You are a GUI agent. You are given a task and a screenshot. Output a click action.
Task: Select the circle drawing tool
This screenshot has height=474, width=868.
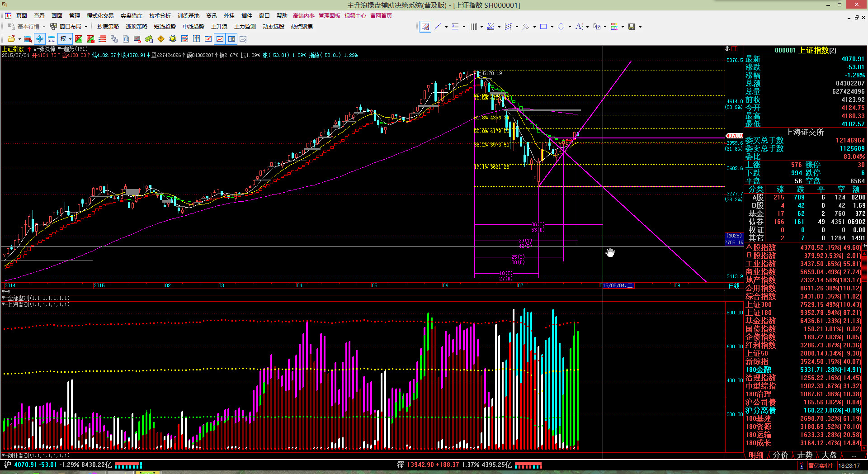(561, 27)
